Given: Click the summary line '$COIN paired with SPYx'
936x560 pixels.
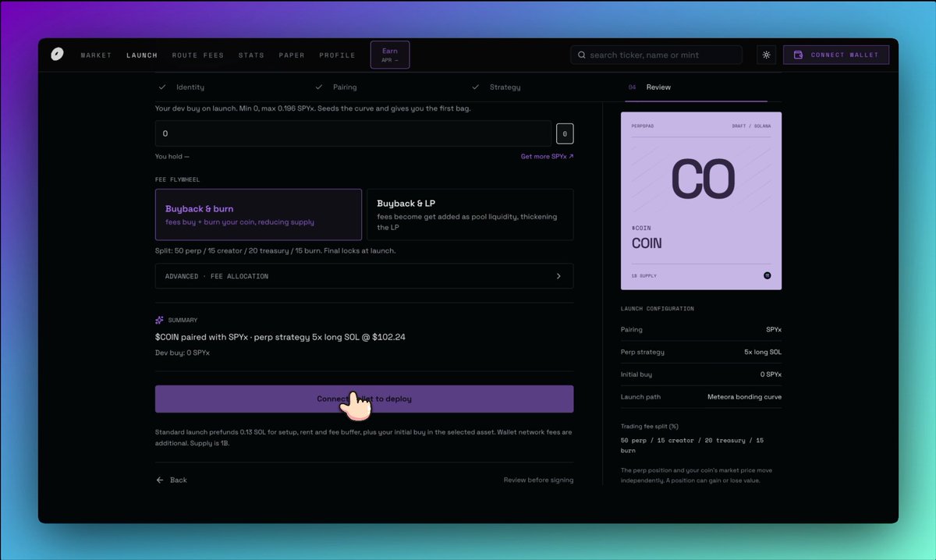Looking at the screenshot, I should tap(280, 337).
